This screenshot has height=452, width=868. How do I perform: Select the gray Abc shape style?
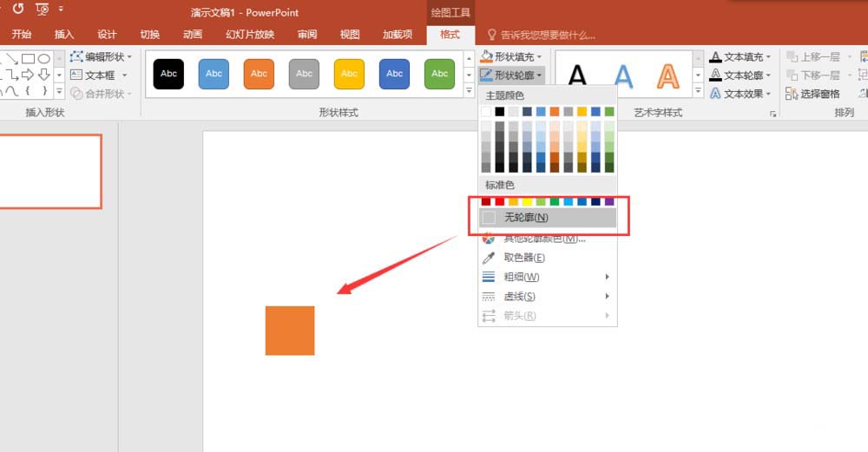point(304,74)
